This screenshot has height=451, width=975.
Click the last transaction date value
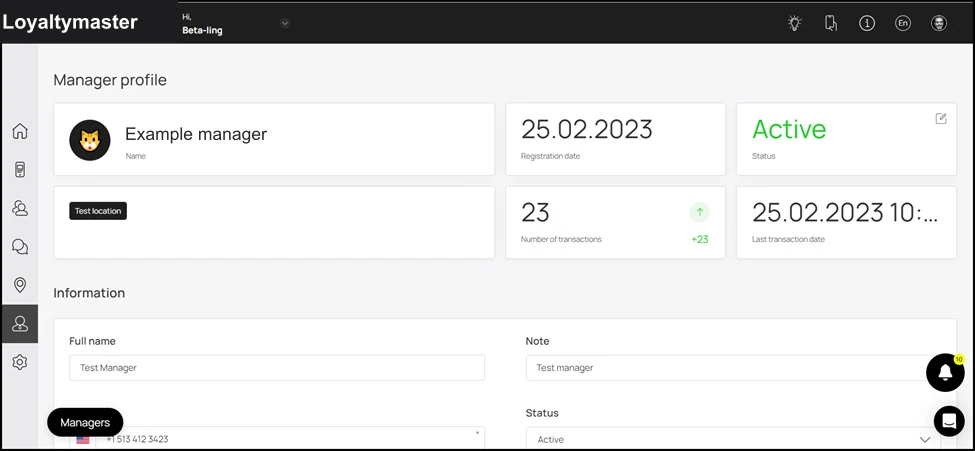(845, 213)
